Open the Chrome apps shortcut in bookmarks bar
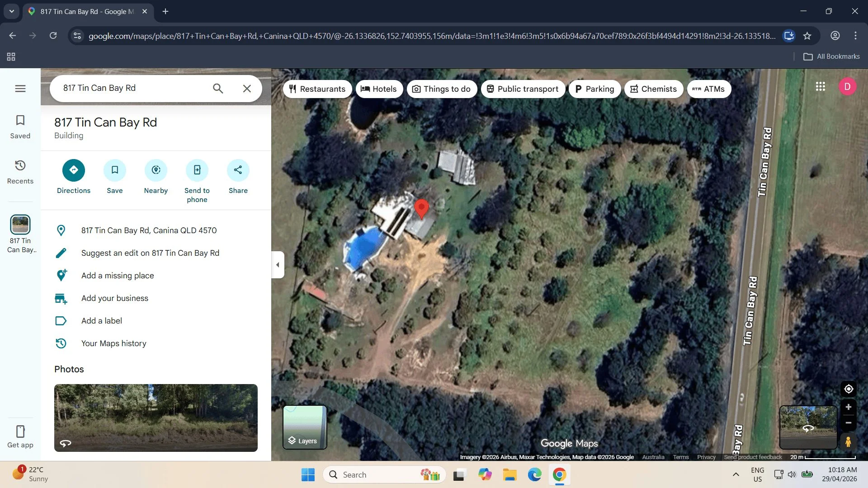This screenshot has height=488, width=868. [x=11, y=56]
